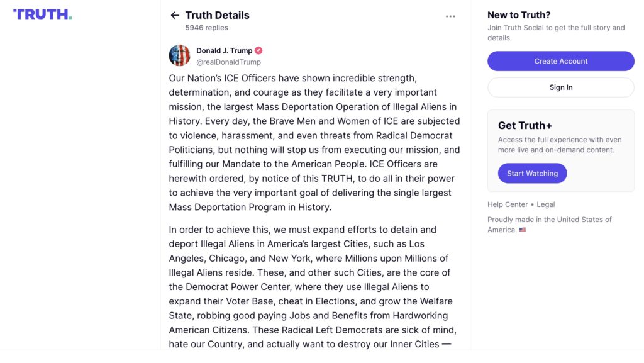Open the three-dot more options menu
The height and width of the screenshot is (363, 644).
pyautogui.click(x=450, y=16)
